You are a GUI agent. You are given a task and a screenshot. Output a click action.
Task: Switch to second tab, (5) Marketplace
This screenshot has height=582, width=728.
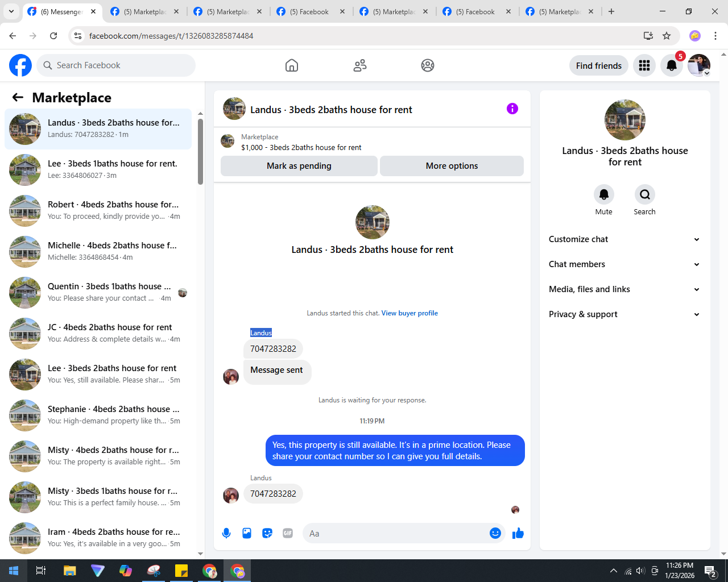click(x=144, y=11)
